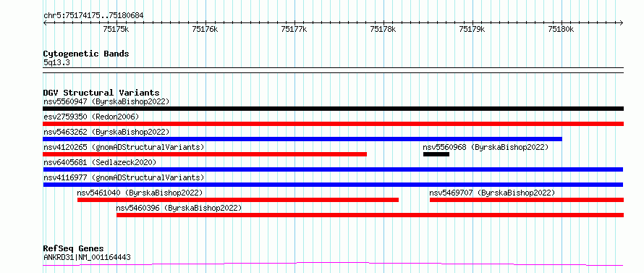The image size is (644, 273).
Task: Click the 5q13.3 cytogenetic band bar
Action: coord(333,70)
